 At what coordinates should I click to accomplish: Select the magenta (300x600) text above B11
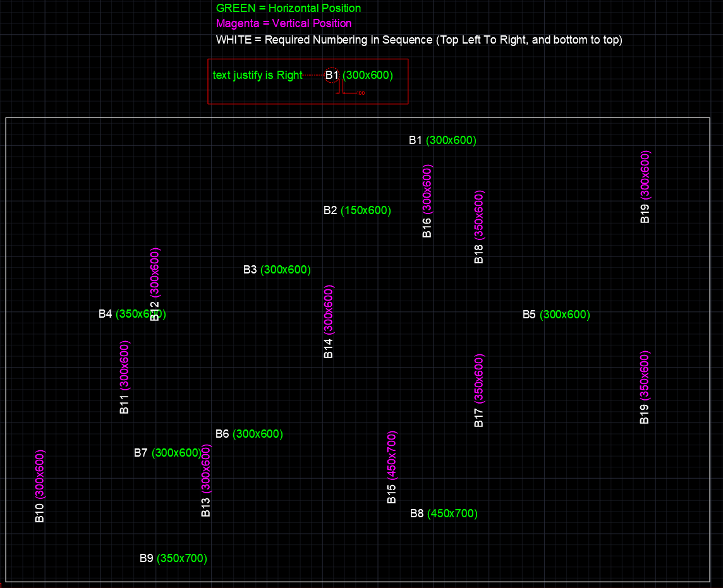point(125,366)
